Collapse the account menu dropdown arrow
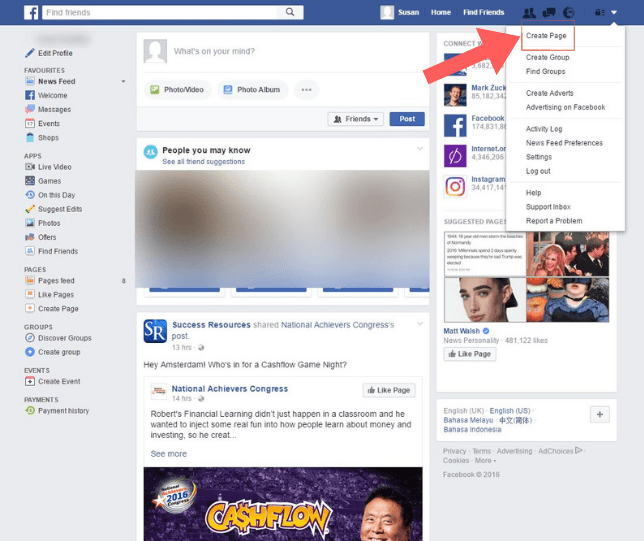This screenshot has width=644, height=541. [614, 12]
